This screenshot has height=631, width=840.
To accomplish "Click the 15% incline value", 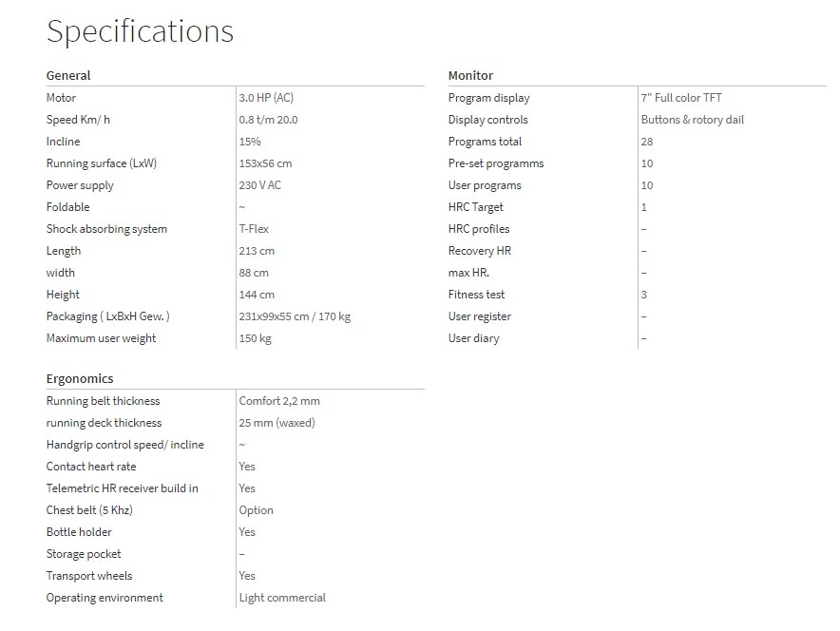I will click(251, 142).
